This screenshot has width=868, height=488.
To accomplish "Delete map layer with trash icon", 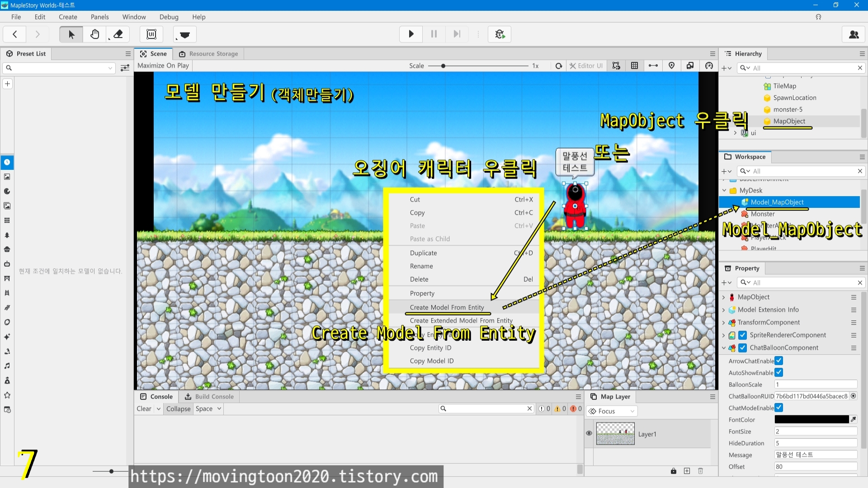I will coord(701,471).
